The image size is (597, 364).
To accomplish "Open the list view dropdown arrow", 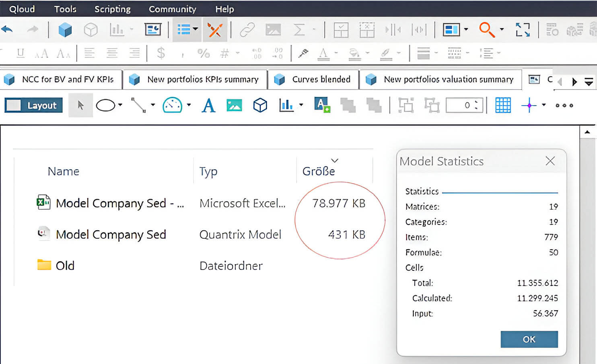I will click(196, 29).
